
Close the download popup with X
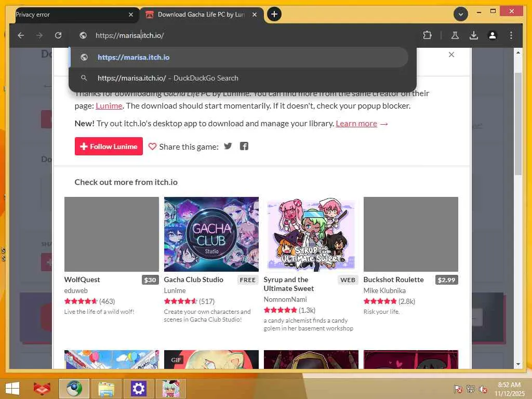coord(451,55)
